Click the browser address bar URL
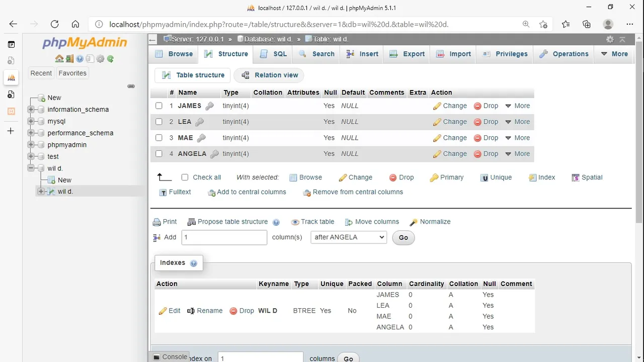Screen dimensions: 644x362 pos(279,24)
